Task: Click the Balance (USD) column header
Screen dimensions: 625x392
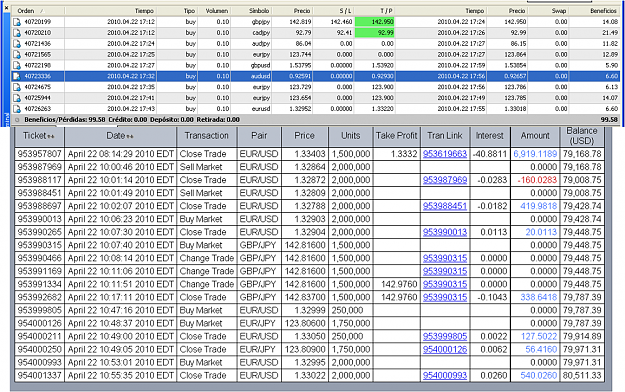Action: pyautogui.click(x=582, y=136)
